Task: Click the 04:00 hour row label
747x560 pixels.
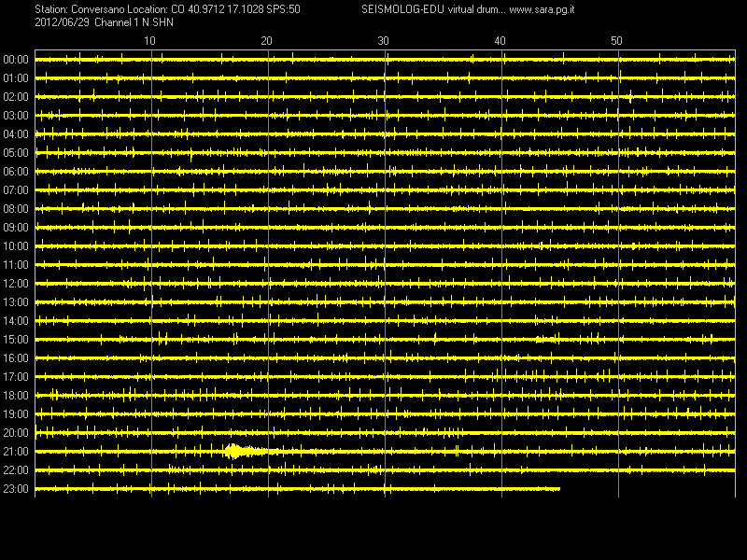Action: click(x=16, y=134)
